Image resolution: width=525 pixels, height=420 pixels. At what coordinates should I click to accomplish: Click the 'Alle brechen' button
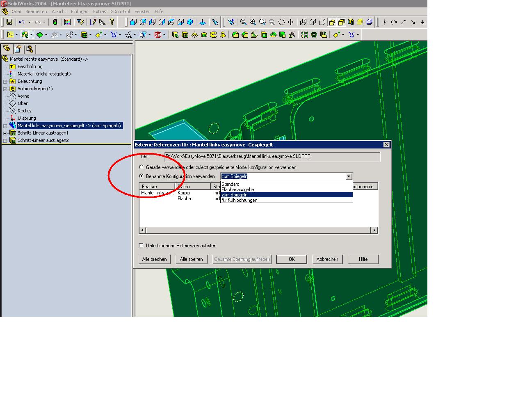[x=155, y=259]
